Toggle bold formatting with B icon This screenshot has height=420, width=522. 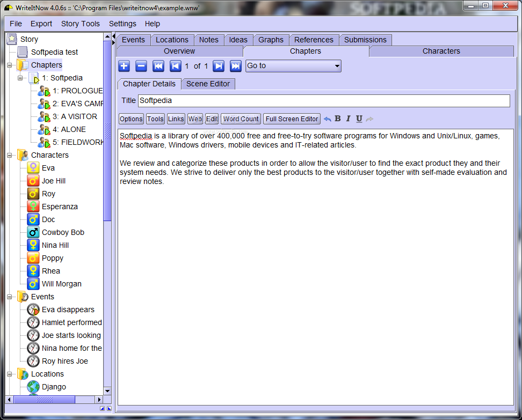[x=338, y=119]
